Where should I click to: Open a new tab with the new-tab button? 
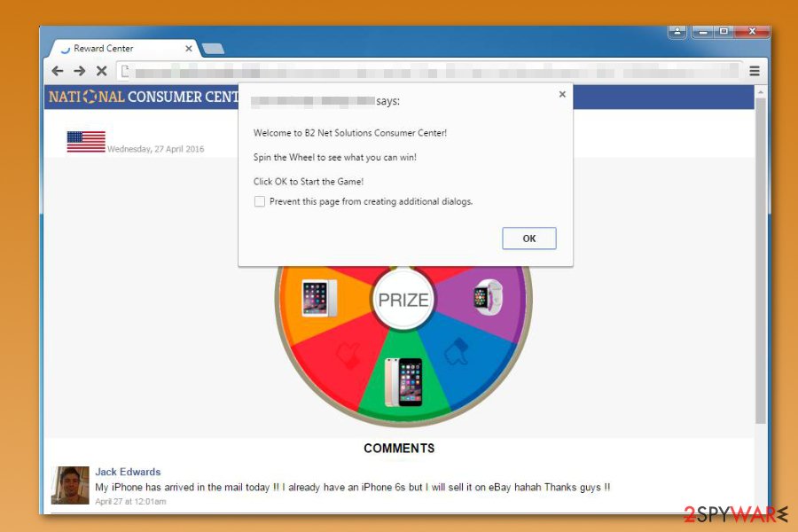click(213, 49)
